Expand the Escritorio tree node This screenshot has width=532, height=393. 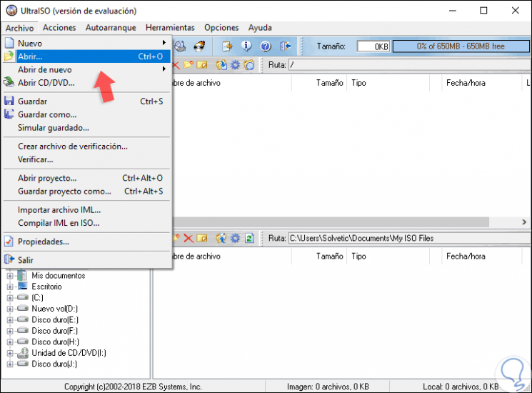(10, 287)
